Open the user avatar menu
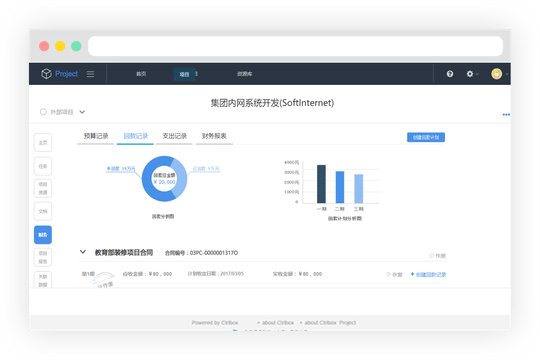This screenshot has width=540, height=360. 497,74
